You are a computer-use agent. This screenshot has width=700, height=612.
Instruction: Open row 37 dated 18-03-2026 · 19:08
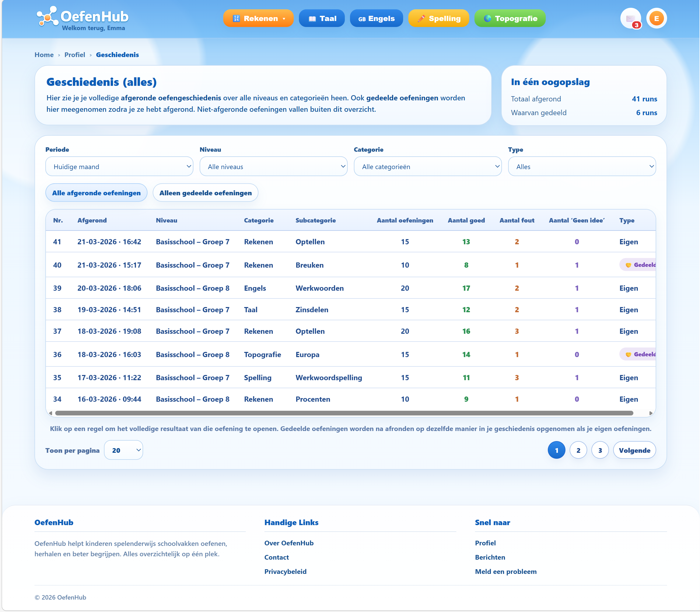point(351,331)
